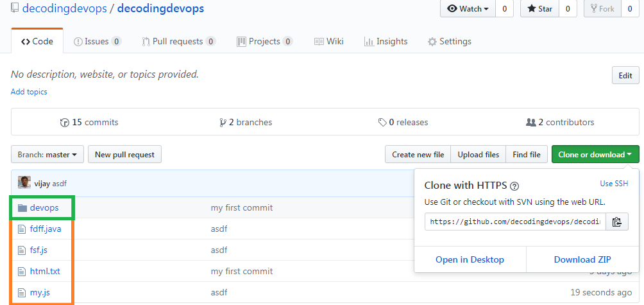Open the Watch dropdown button
The width and height of the screenshot is (644, 305).
point(468,8)
